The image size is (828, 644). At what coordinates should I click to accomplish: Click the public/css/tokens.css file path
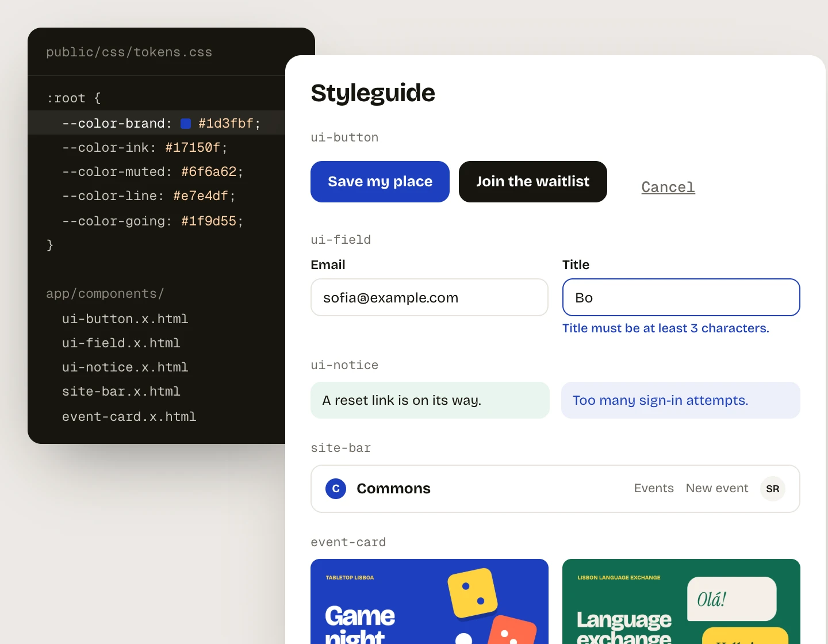point(129,52)
